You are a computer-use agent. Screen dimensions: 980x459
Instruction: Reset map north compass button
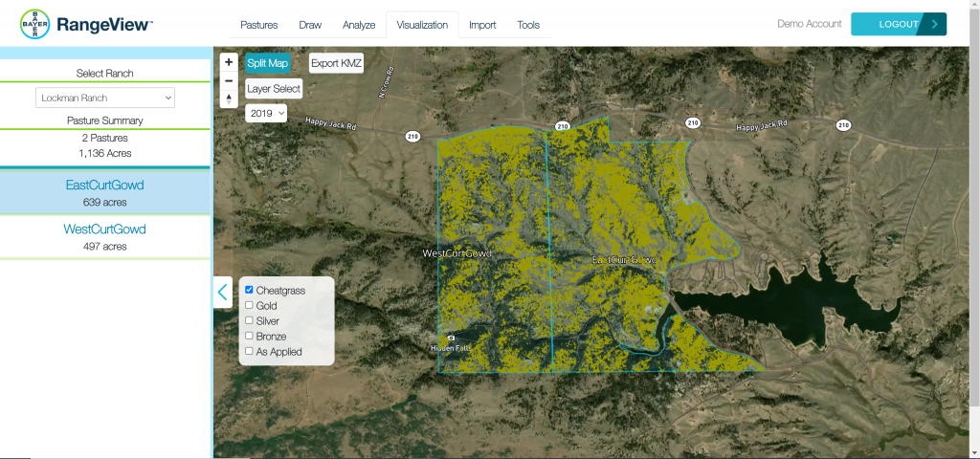coord(229,98)
